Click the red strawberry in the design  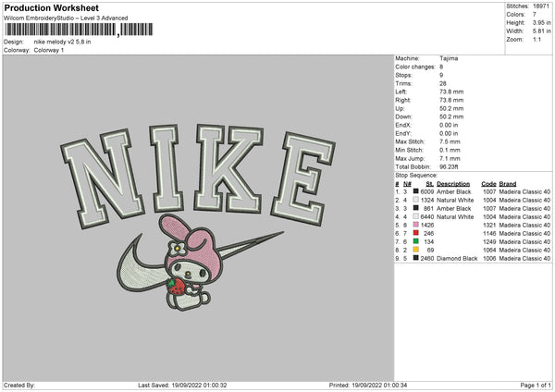coord(177,287)
